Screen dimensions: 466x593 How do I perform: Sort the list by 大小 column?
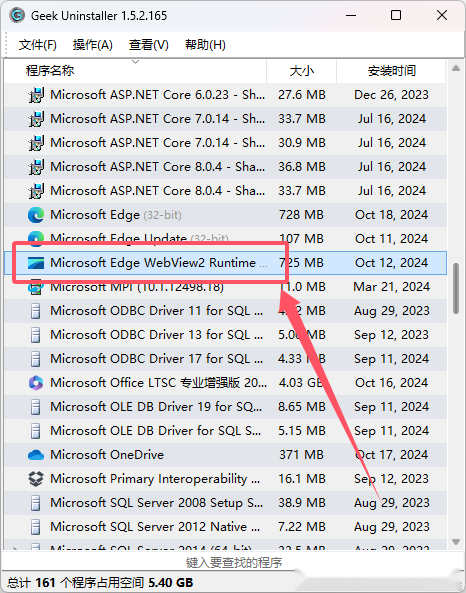(x=301, y=71)
